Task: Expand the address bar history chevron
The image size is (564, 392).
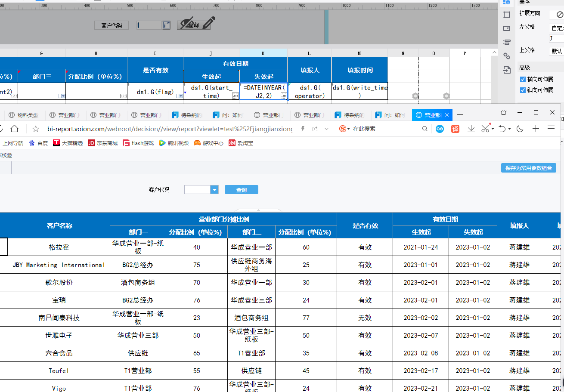Action: (x=326, y=129)
